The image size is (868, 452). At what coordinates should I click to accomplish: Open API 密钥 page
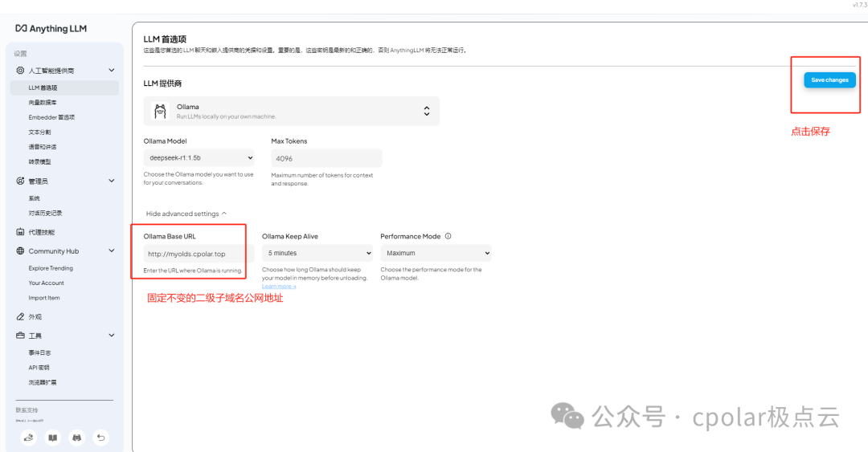point(39,368)
